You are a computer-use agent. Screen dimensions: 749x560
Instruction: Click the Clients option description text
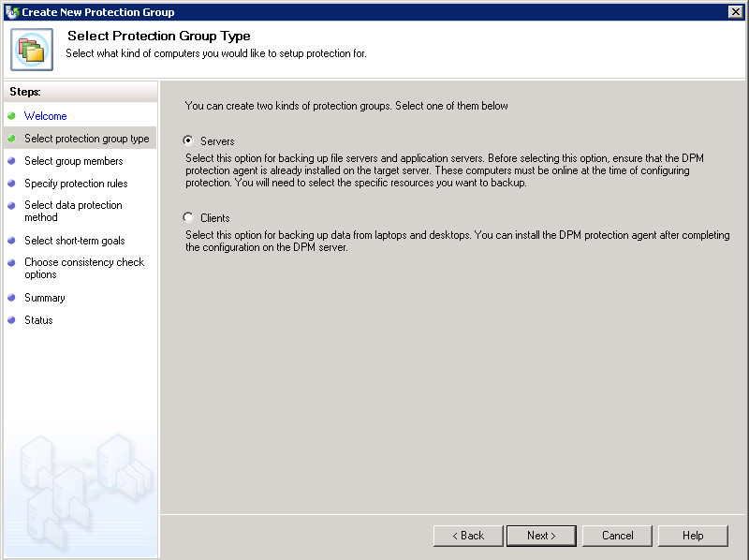pos(457,242)
